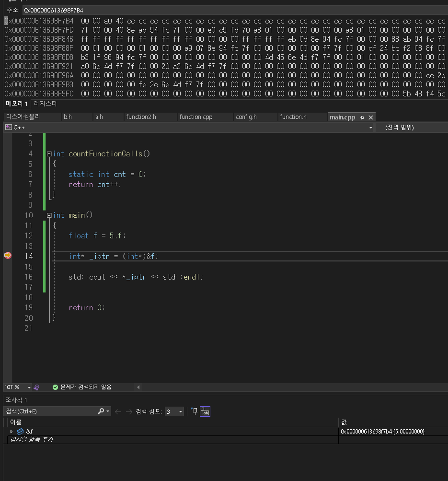Open the 107 % zoom dropdown
448x481 pixels.
[x=29, y=387]
